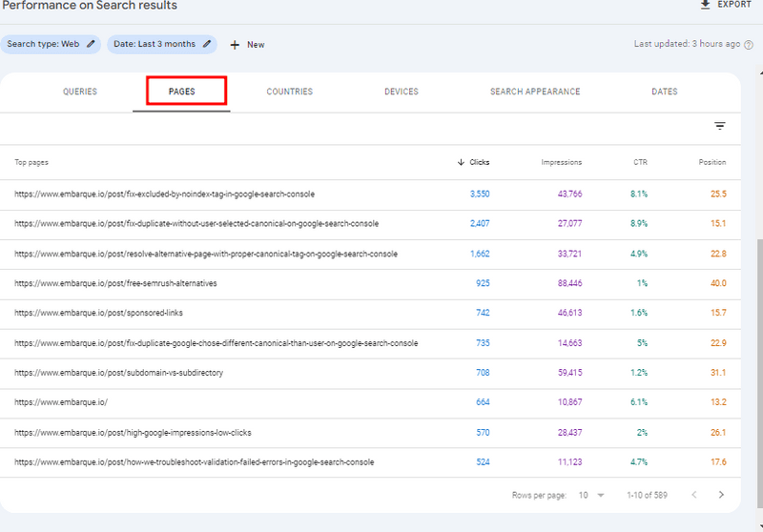This screenshot has height=532, width=763.
Task: Click the 925 clicks value
Action: point(483,283)
